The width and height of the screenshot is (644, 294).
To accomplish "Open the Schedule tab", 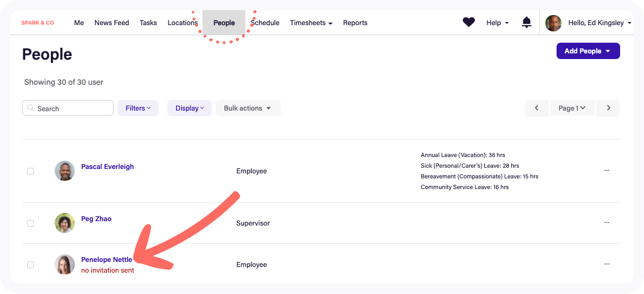I will coord(265,23).
